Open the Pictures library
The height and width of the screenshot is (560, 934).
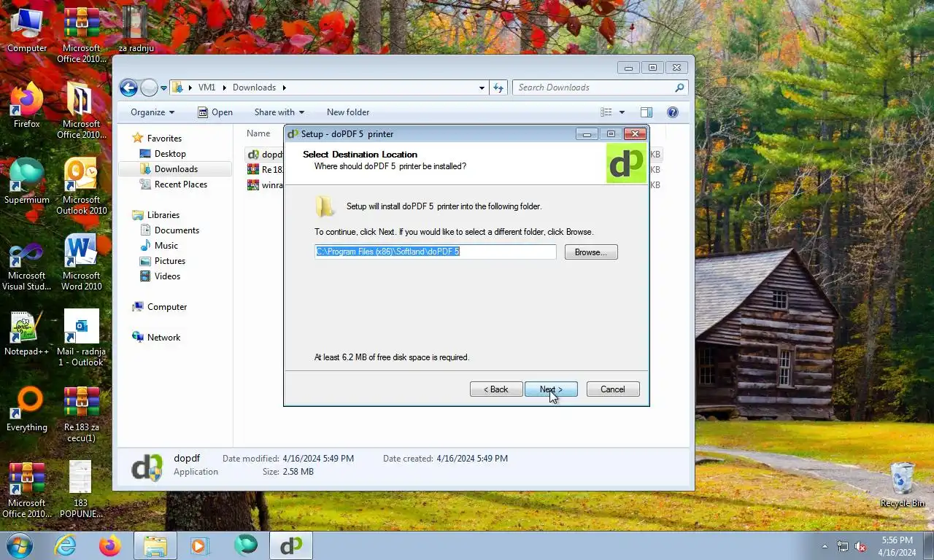[x=169, y=261]
